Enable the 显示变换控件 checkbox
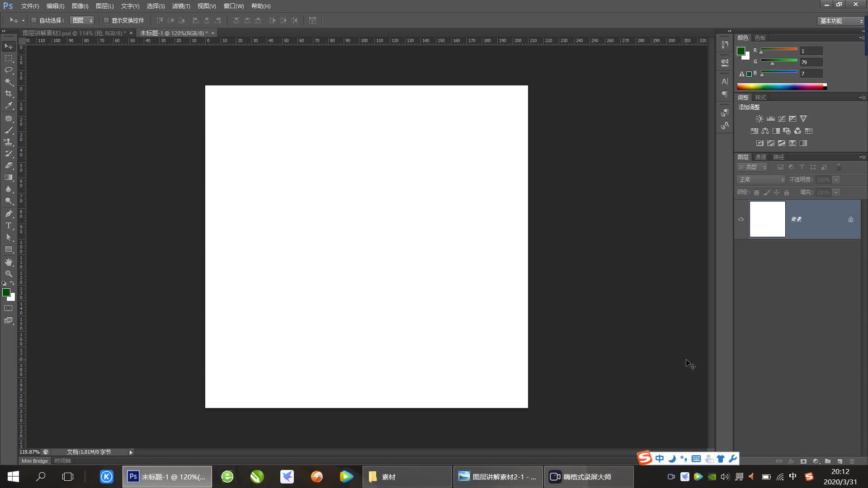This screenshot has height=488, width=868. (106, 20)
